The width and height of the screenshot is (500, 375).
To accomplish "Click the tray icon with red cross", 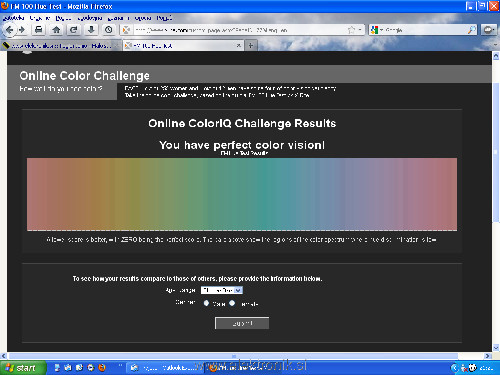I will click(x=464, y=368).
